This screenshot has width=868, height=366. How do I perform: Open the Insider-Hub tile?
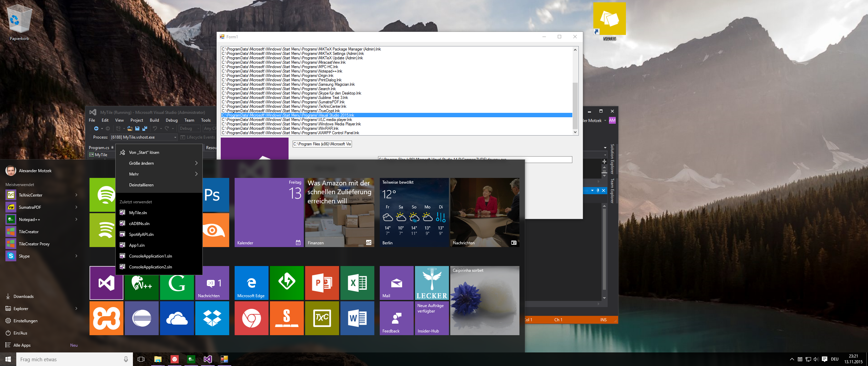tap(432, 318)
